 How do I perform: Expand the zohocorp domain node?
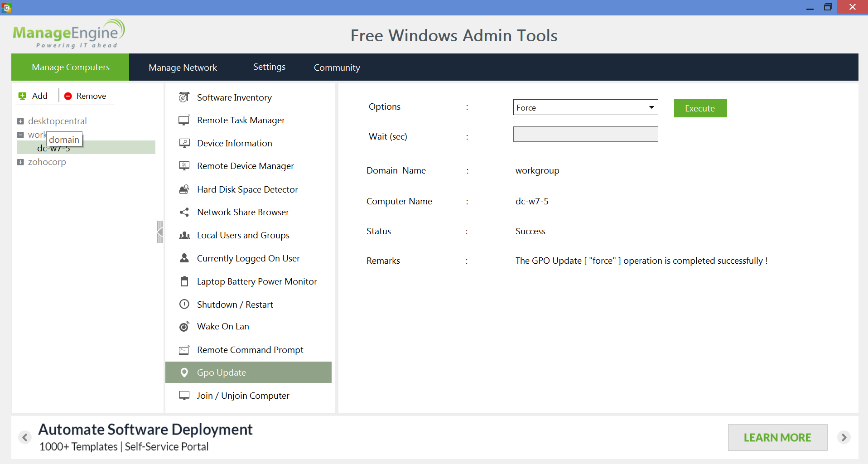coord(20,162)
